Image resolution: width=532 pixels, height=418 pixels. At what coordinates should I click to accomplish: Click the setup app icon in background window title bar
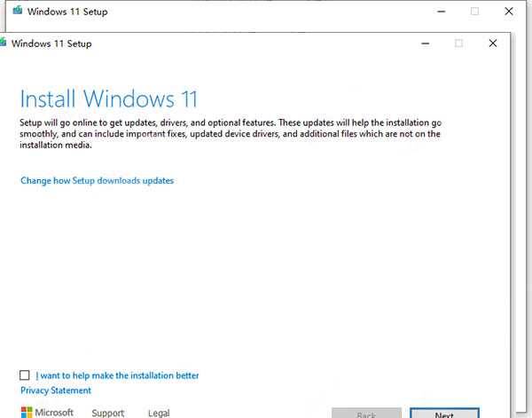(18, 11)
